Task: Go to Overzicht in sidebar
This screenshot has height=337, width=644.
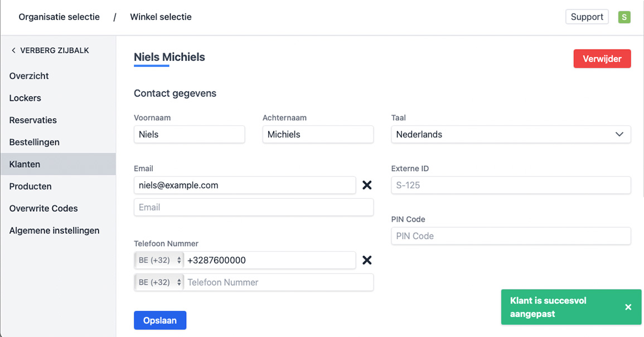Action: click(29, 76)
